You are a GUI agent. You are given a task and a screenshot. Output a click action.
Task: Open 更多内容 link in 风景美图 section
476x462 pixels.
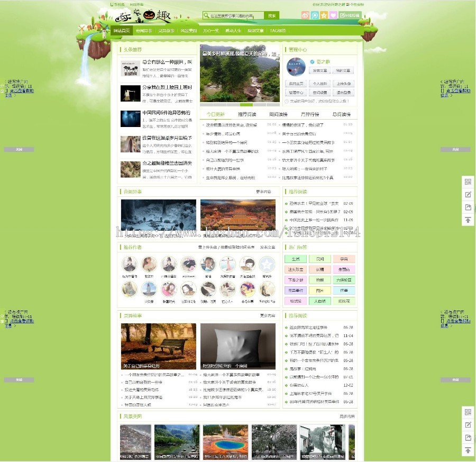point(347,416)
